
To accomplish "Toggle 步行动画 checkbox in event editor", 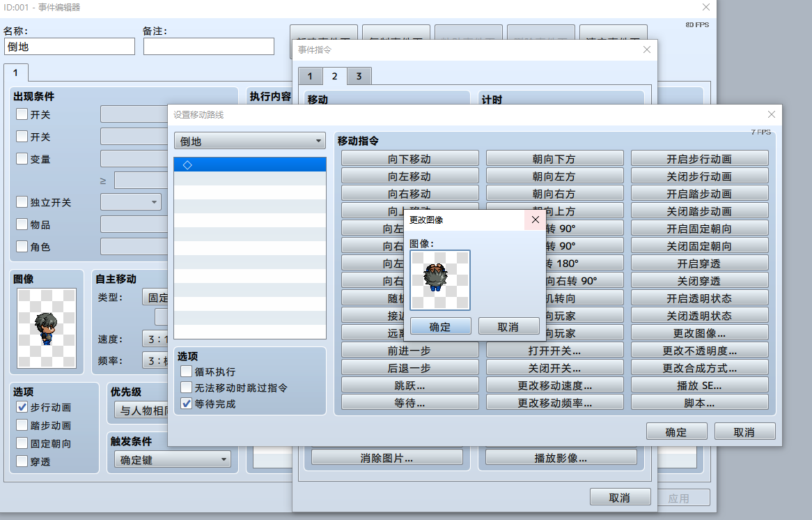I will (x=22, y=407).
